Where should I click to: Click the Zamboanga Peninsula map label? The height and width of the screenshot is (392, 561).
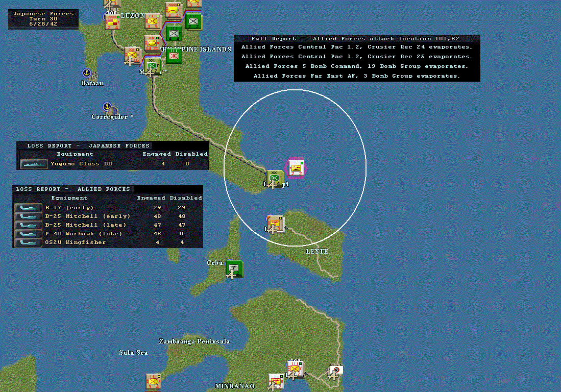click(x=194, y=341)
